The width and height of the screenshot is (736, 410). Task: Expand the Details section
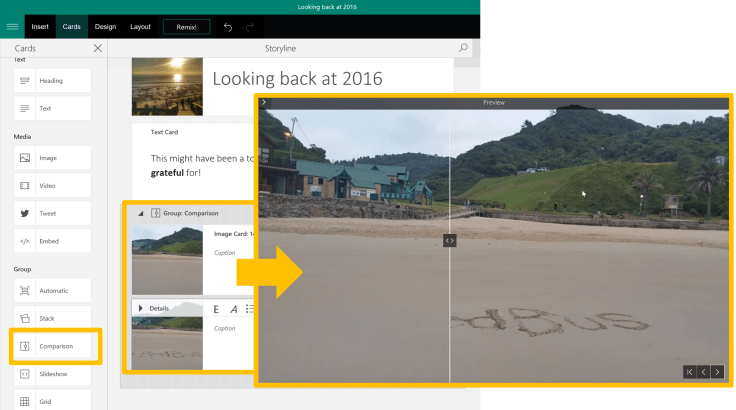point(141,308)
